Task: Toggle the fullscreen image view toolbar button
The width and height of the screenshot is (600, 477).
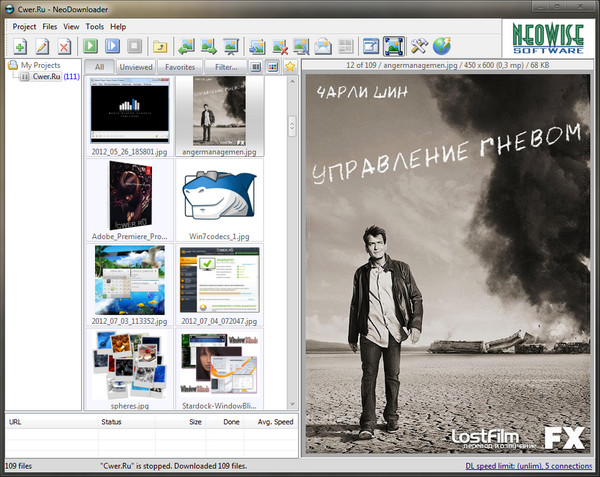Action: [394, 46]
